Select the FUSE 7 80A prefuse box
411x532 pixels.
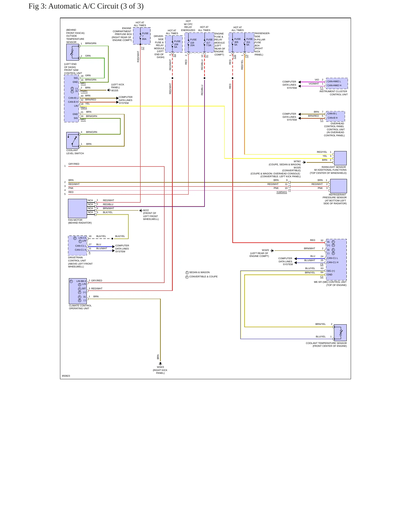[142, 36]
